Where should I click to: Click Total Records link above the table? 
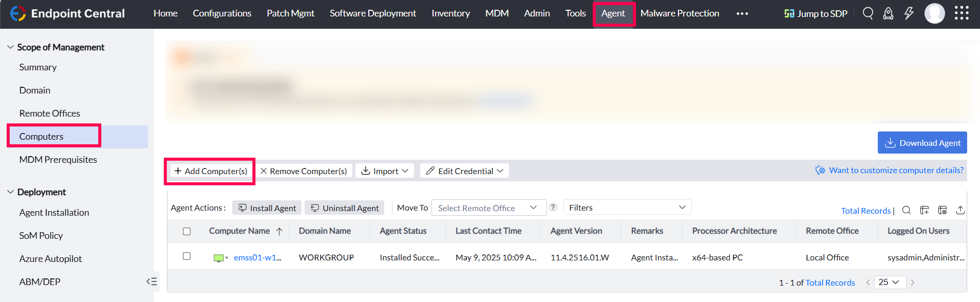866,211
